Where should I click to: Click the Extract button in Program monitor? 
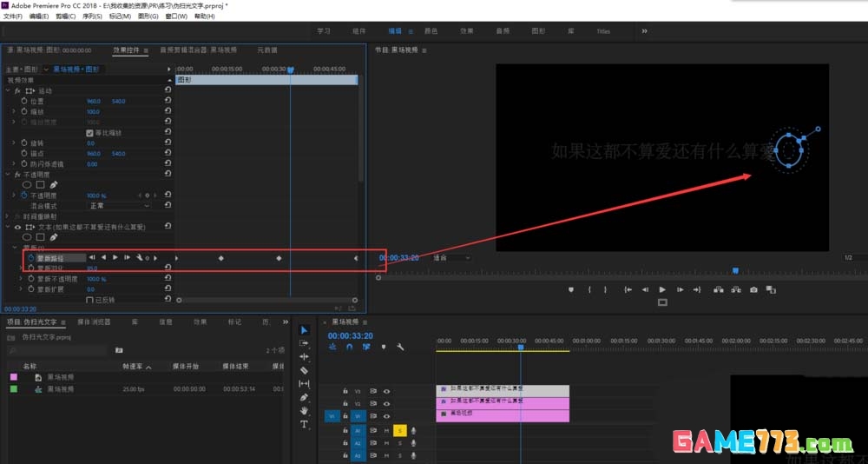pyautogui.click(x=736, y=289)
